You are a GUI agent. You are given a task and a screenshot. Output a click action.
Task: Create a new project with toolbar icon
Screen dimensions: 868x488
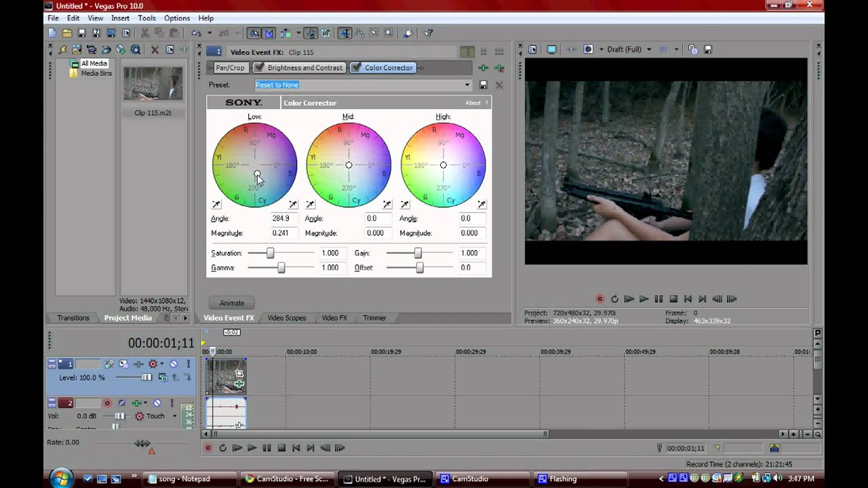click(x=52, y=33)
